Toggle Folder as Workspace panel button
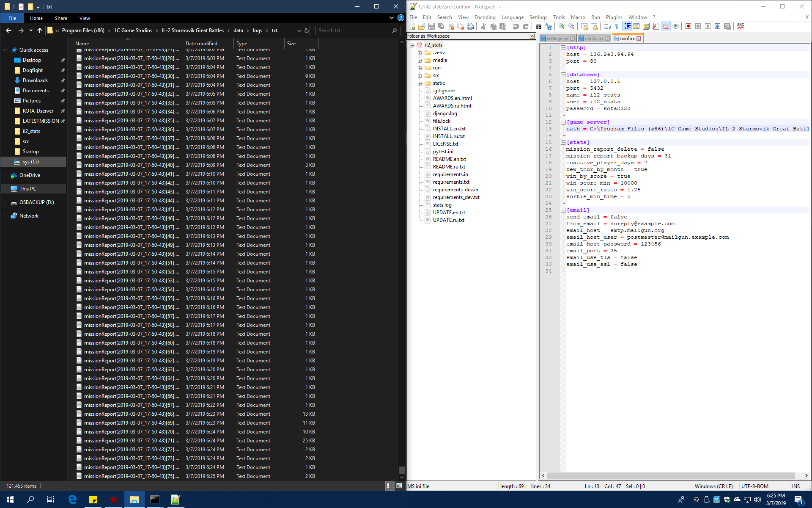 point(666,26)
